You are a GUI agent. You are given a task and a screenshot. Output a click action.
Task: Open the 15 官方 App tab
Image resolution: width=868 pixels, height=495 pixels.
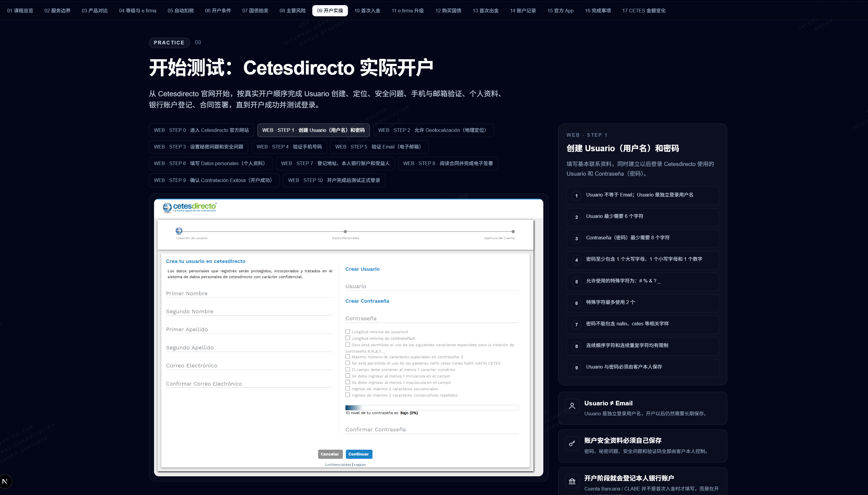pos(561,11)
